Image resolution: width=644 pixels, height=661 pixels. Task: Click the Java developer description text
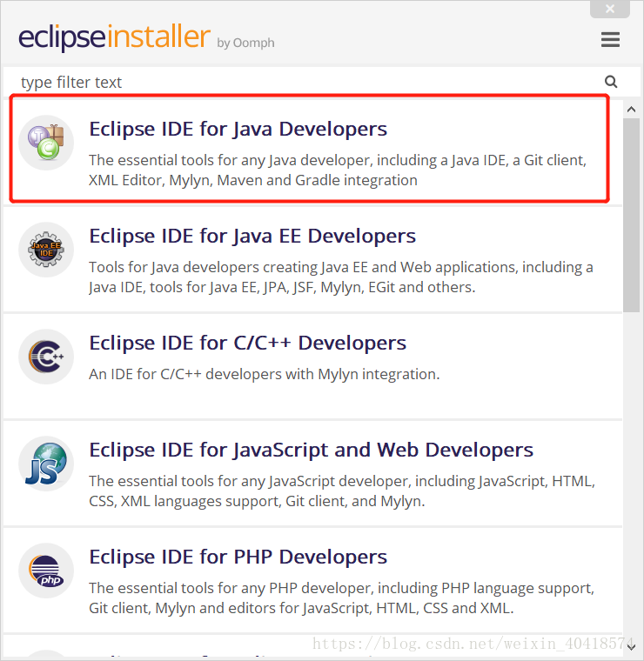tap(338, 170)
